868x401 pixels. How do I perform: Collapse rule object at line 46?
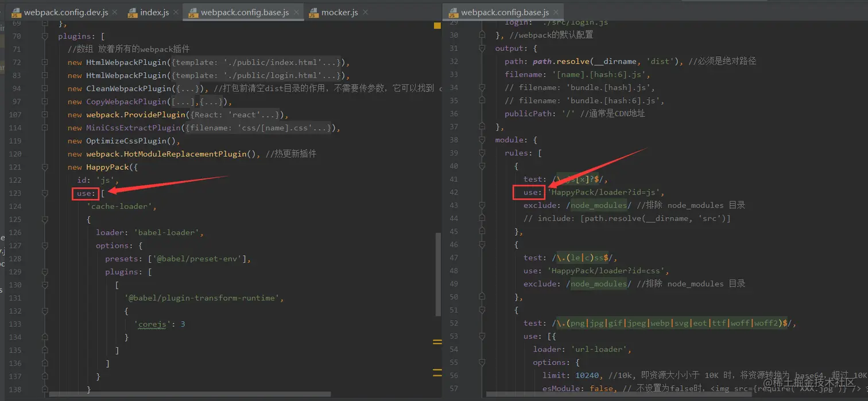(x=482, y=244)
